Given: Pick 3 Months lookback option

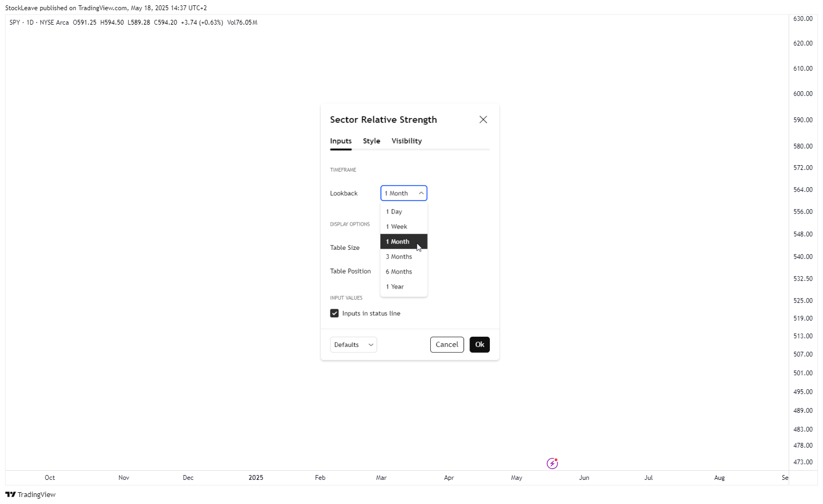Looking at the screenshot, I should coord(403,257).
